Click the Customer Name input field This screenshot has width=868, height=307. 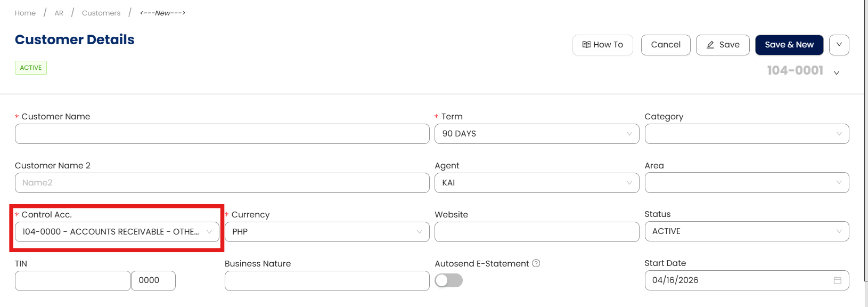click(x=222, y=134)
